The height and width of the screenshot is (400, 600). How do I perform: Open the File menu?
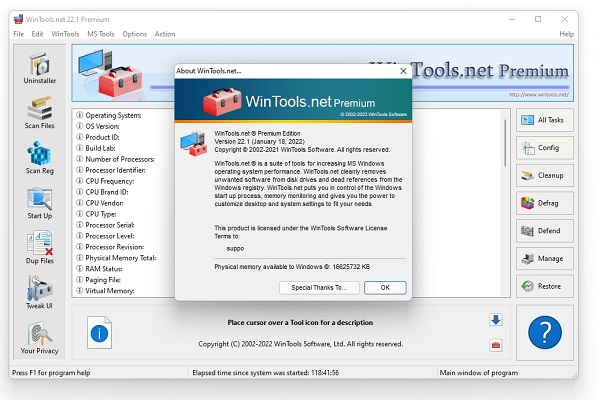[x=18, y=34]
